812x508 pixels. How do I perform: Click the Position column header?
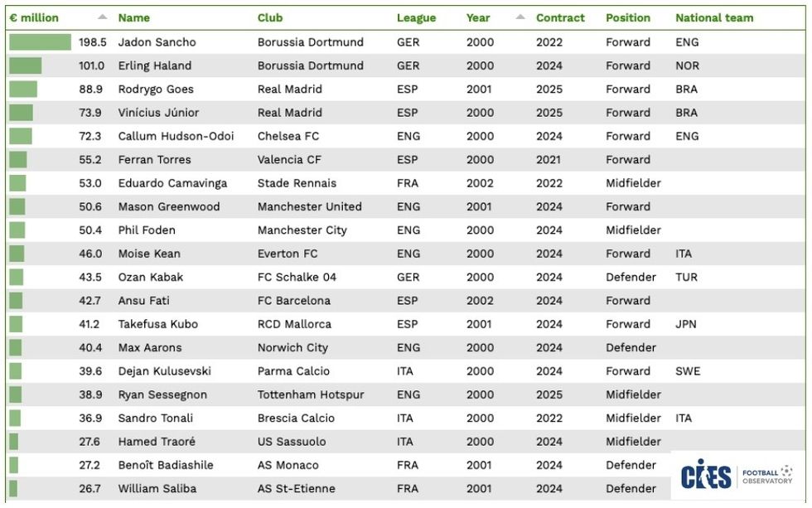(628, 17)
